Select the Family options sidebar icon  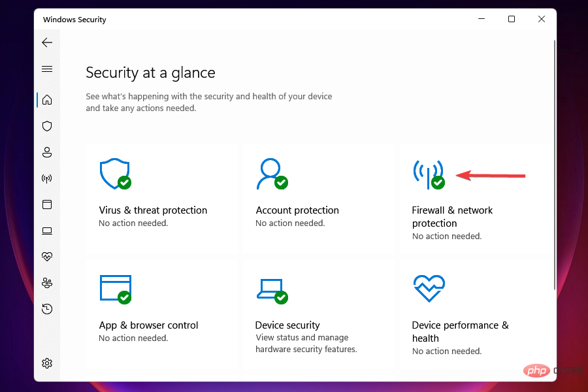click(47, 282)
